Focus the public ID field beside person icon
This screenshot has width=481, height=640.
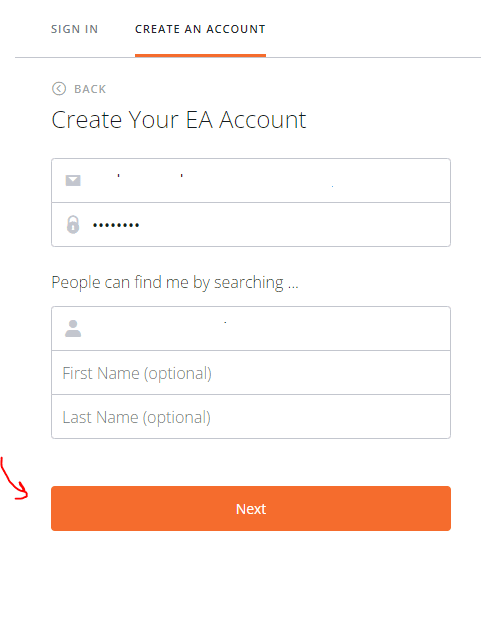(x=251, y=329)
